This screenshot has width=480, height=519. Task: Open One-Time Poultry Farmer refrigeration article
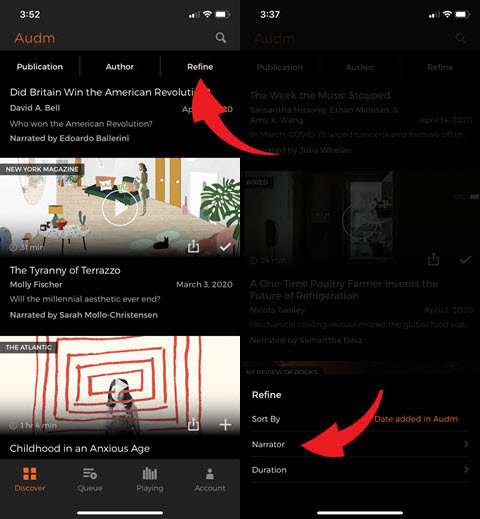344,289
